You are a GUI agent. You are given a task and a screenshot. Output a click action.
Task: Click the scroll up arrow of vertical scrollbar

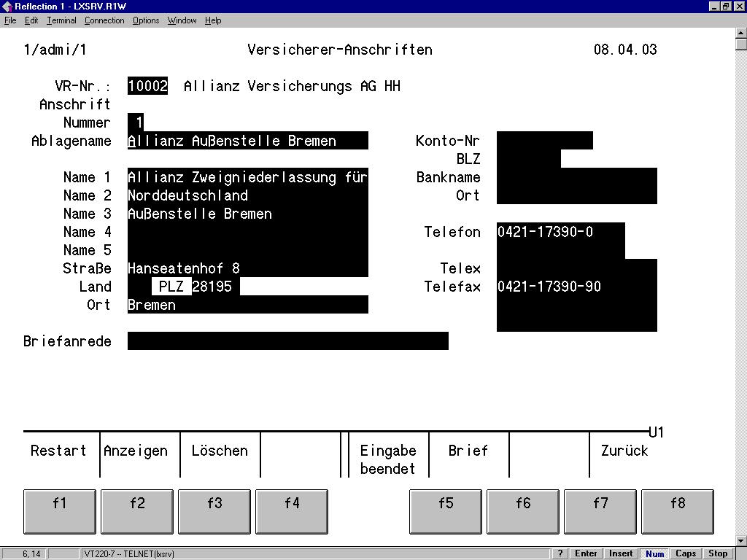(x=741, y=33)
